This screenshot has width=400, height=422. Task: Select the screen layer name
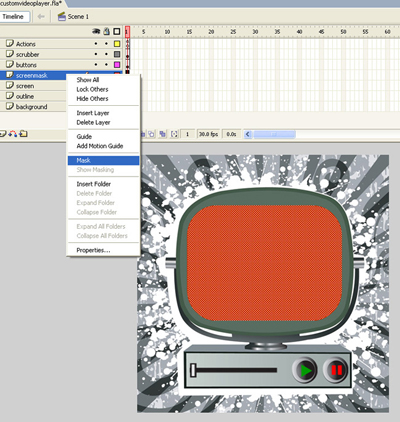click(x=25, y=86)
